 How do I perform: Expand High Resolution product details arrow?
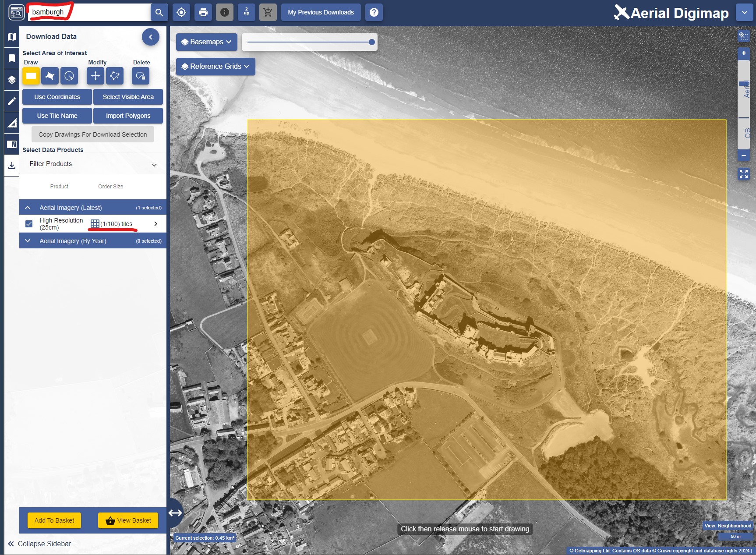155,224
